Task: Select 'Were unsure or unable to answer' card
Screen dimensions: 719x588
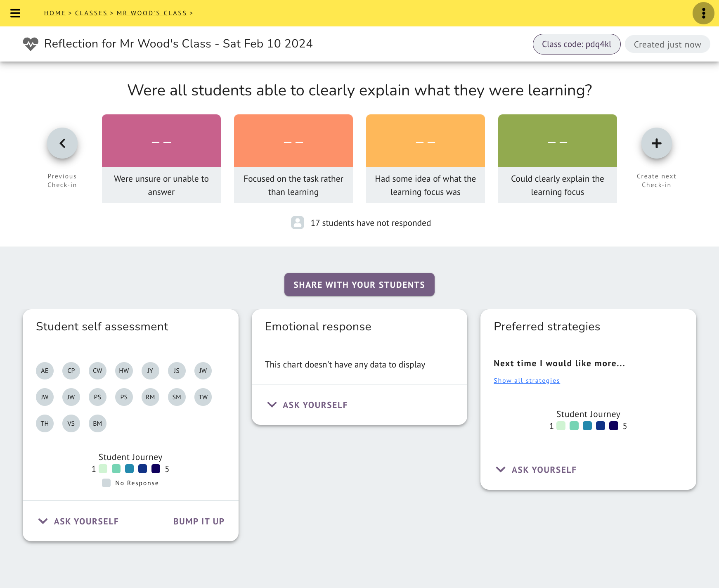Action: pos(161,159)
